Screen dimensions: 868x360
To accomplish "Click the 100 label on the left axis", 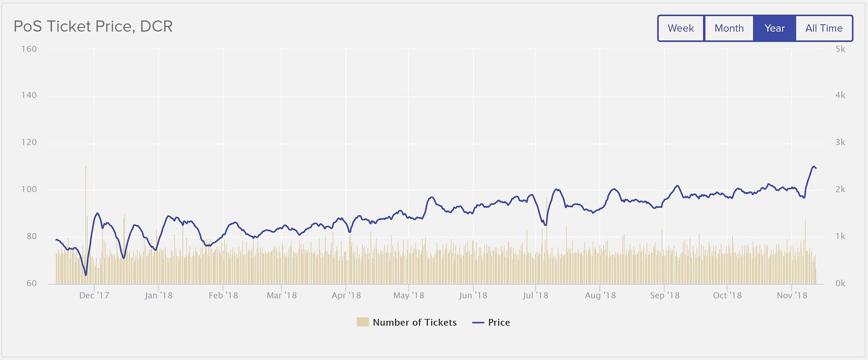I will 29,189.
